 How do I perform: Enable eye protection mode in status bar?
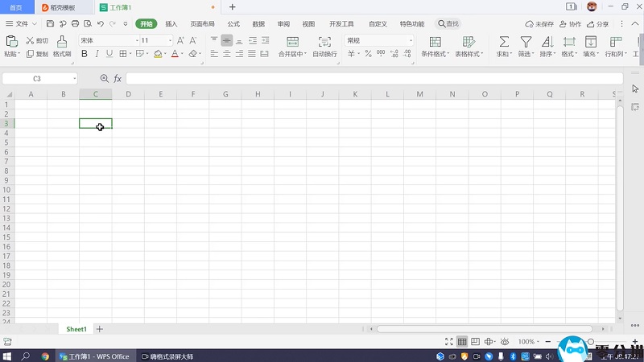505,342
